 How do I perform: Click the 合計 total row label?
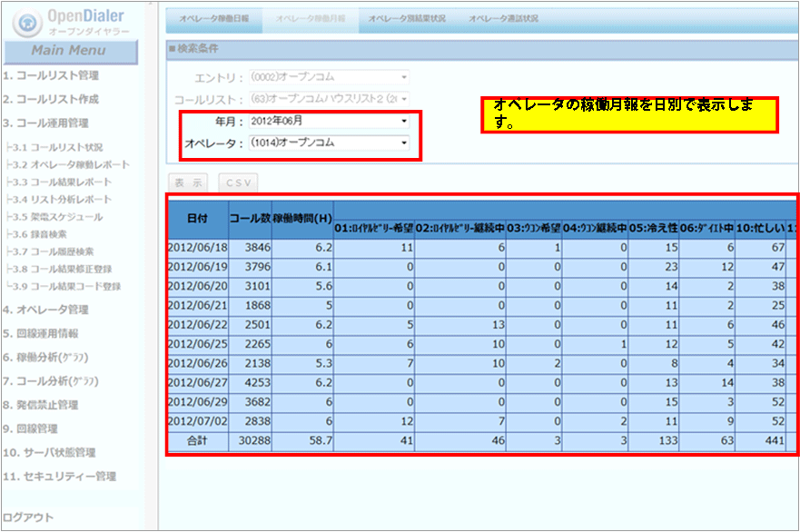pyautogui.click(x=198, y=441)
